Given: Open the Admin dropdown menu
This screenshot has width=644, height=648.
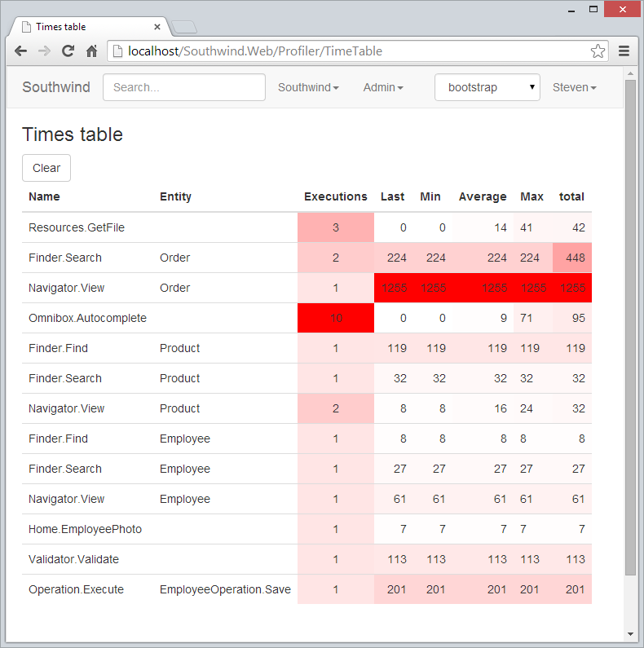Looking at the screenshot, I should click(383, 87).
